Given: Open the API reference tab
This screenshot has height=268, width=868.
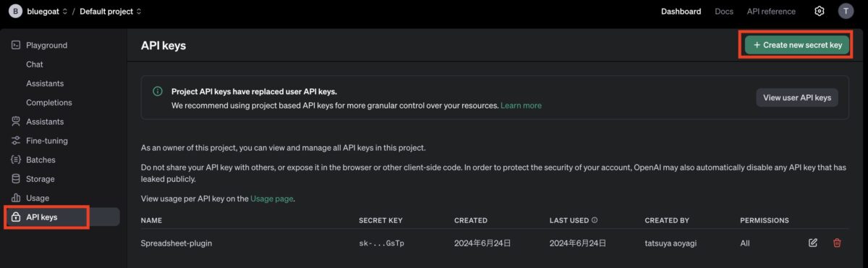Looking at the screenshot, I should [771, 12].
